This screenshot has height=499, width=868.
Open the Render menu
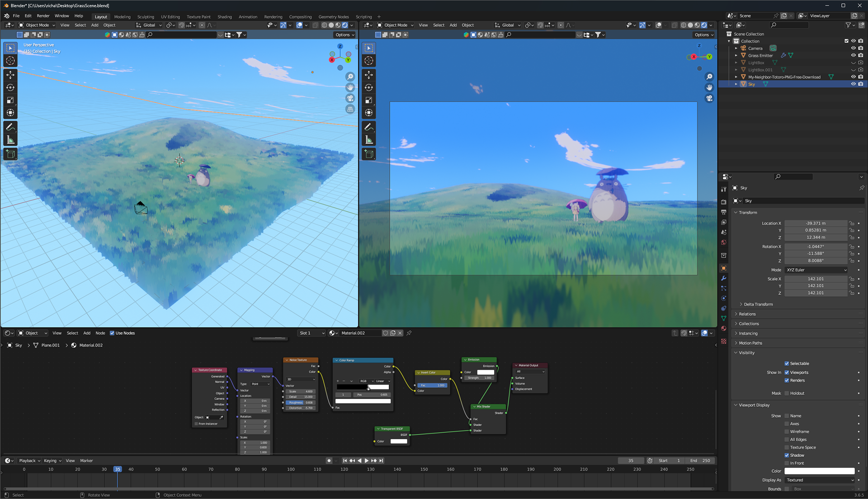(x=43, y=16)
